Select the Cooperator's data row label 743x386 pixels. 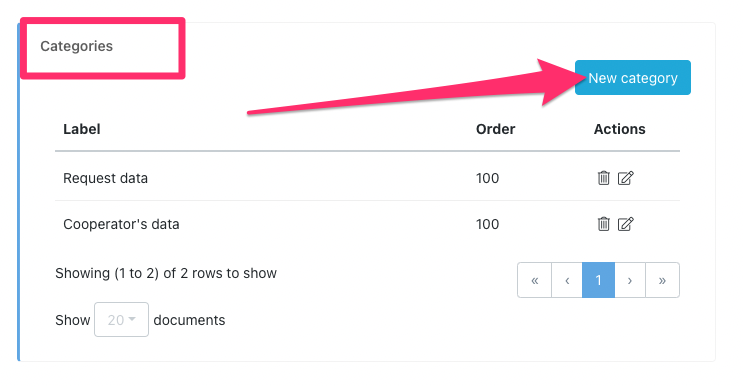click(x=121, y=224)
